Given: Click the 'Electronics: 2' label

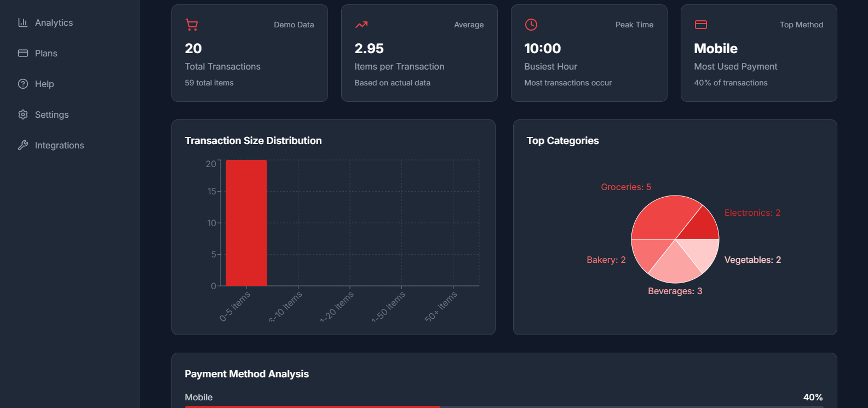Looking at the screenshot, I should [x=752, y=213].
